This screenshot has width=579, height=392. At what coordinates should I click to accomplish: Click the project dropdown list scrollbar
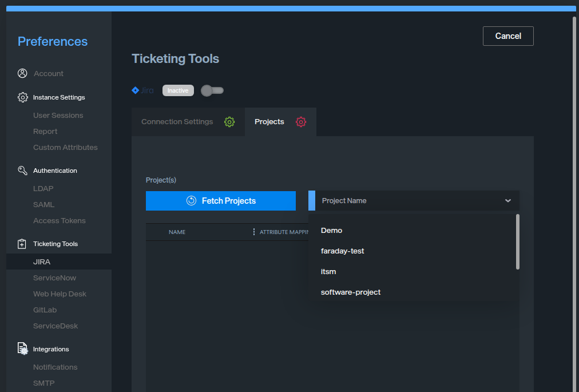517,241
